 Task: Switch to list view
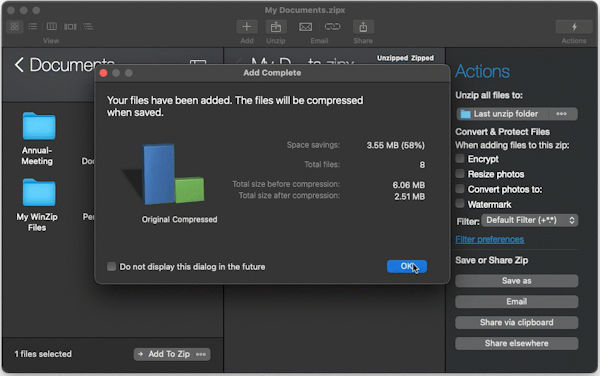pyautogui.click(x=33, y=26)
